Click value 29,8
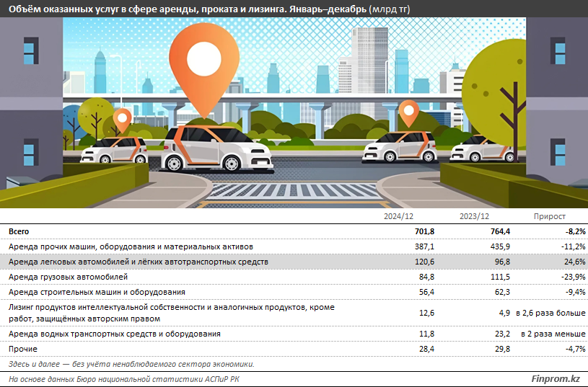The width and height of the screenshot is (588, 387). [x=502, y=349]
